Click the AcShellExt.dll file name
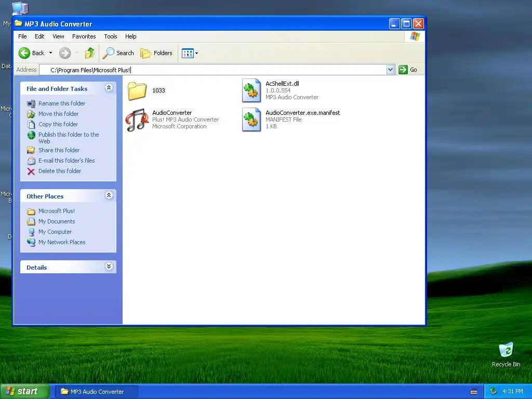 282,84
